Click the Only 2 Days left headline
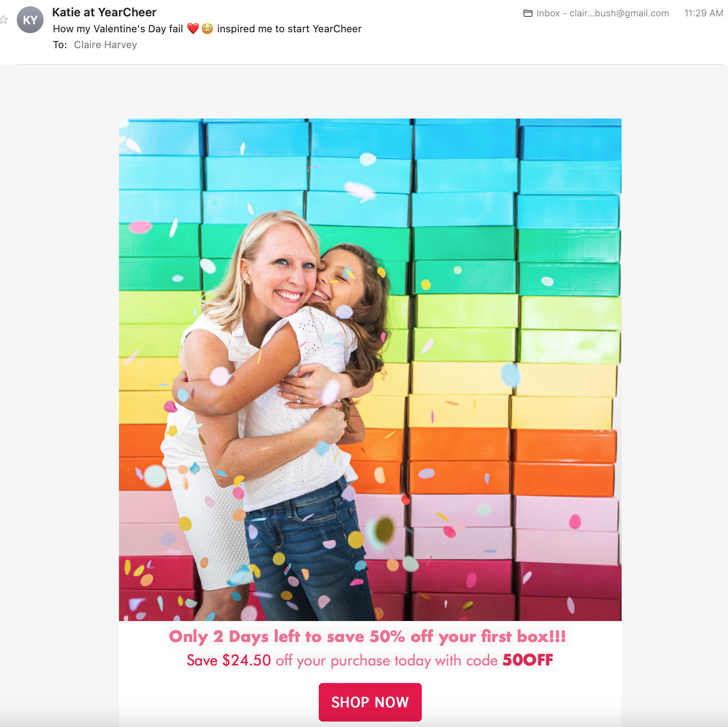The image size is (728, 727). [x=367, y=637]
